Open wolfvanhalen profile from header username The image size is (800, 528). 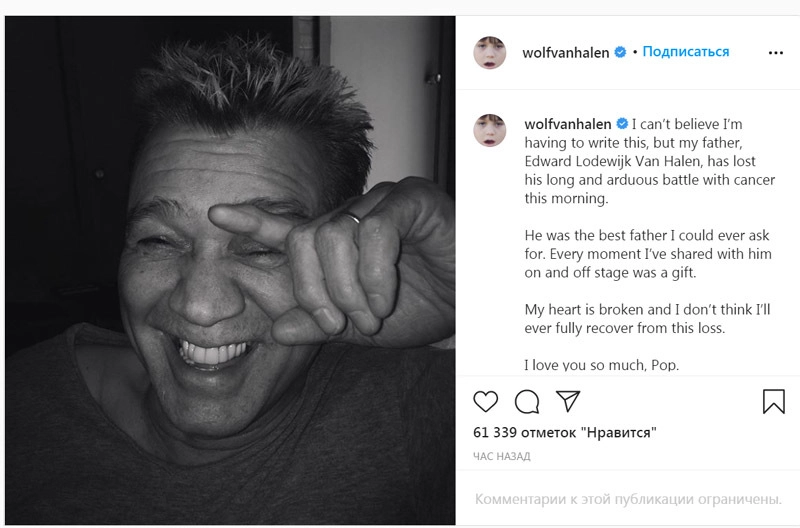565,52
